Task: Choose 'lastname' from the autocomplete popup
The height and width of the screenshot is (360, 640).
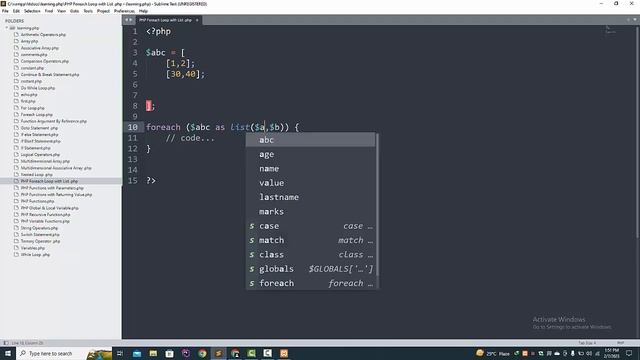Action: point(311,197)
